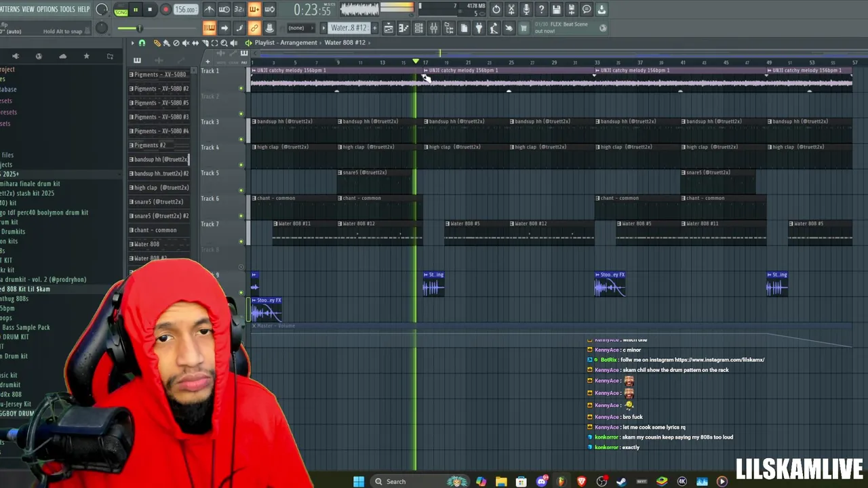868x488 pixels.
Task: Toggle the multilink chain button
Action: coord(255,28)
